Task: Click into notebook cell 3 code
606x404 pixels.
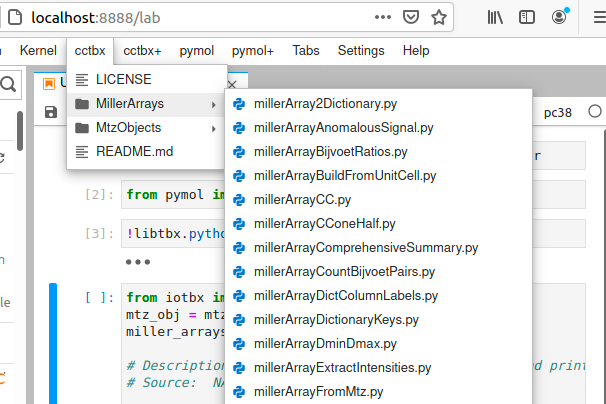Action: [x=173, y=234]
